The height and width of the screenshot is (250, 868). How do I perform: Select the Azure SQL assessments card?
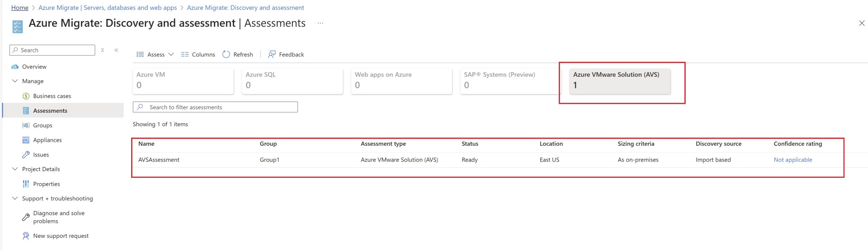292,81
